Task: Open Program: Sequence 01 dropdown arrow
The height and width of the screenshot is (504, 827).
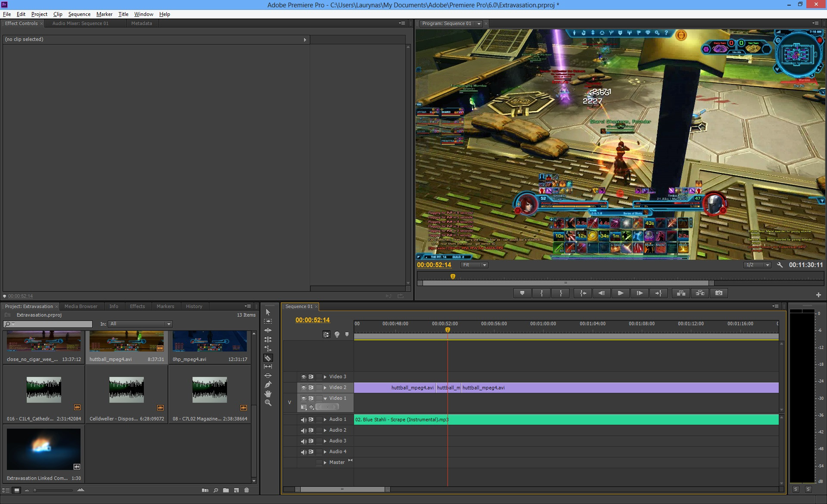Action: 479,24
